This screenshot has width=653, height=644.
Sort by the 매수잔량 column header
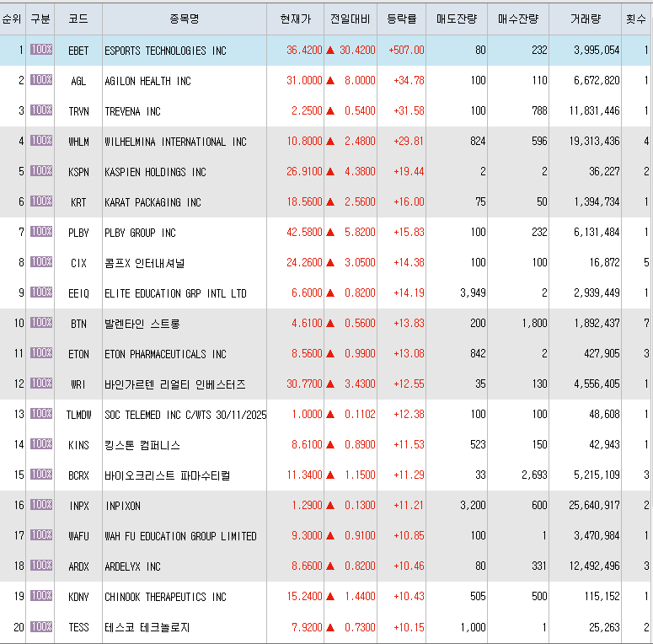coord(518,19)
